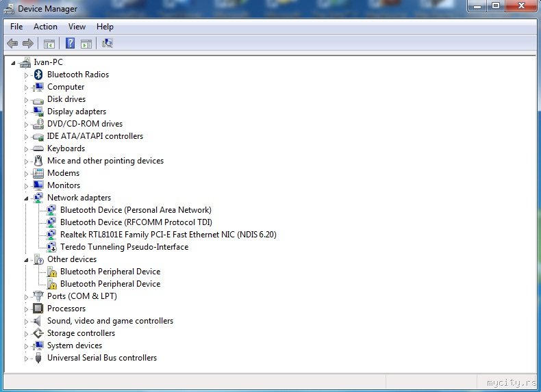Select the Ivan-PC label
The width and height of the screenshot is (541, 392).
(48, 62)
